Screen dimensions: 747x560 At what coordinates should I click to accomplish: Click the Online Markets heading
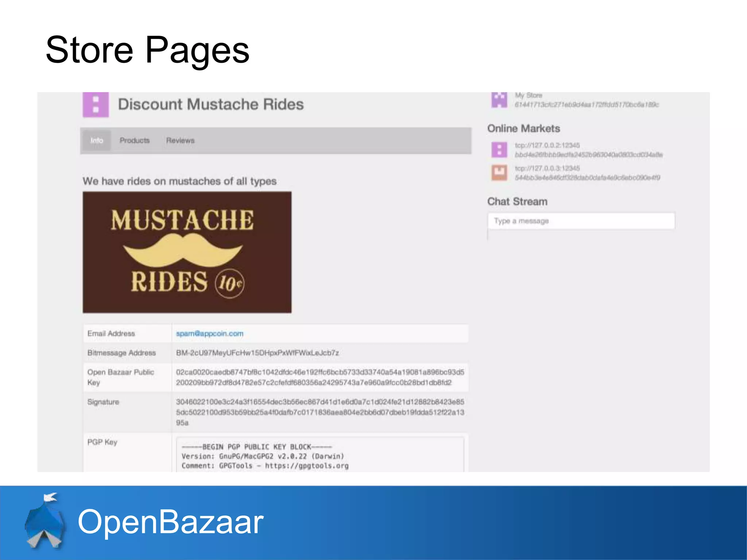tap(523, 128)
